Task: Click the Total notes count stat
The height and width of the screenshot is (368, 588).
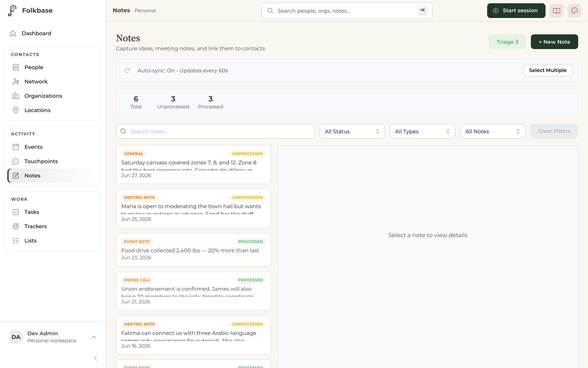Action: tap(136, 102)
